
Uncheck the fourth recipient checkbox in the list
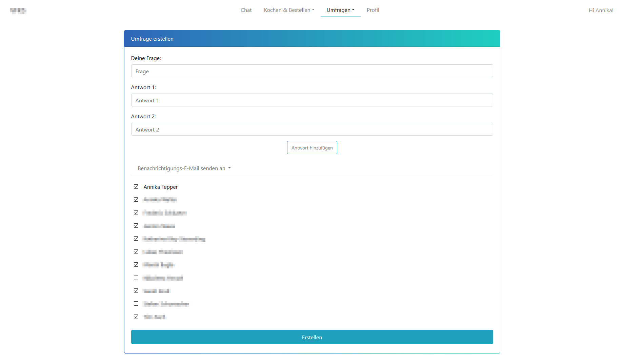(136, 226)
